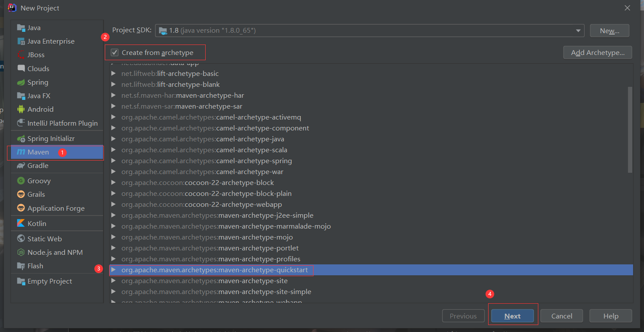The width and height of the screenshot is (644, 332).
Task: Select Spring Initializr project type
Action: [x=57, y=138]
